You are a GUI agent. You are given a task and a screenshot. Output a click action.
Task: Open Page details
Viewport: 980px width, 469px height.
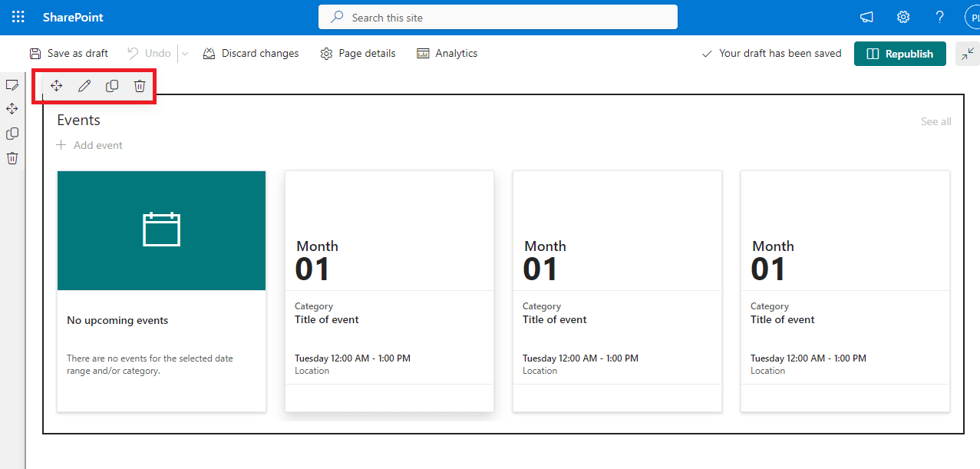pos(358,54)
